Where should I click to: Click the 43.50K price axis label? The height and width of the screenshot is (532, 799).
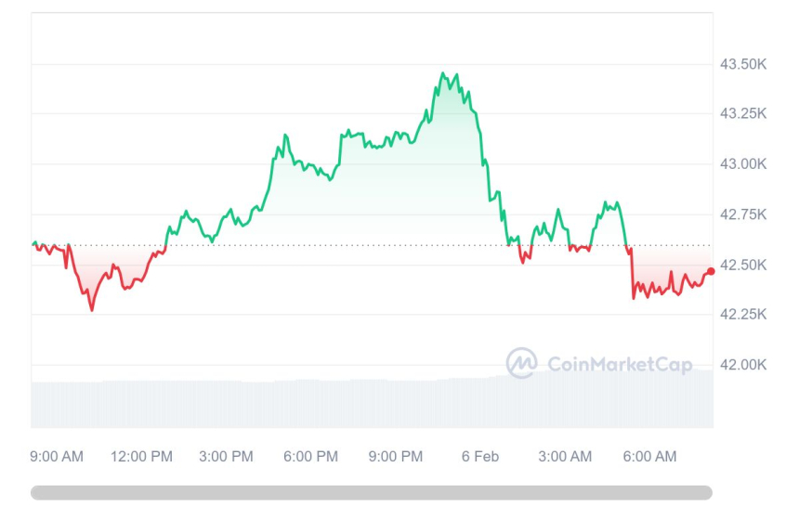743,64
